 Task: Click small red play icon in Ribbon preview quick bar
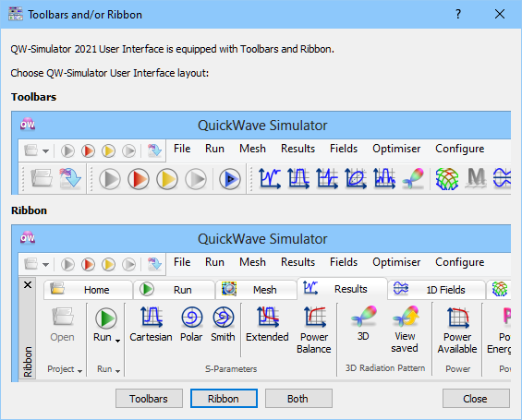click(x=88, y=264)
